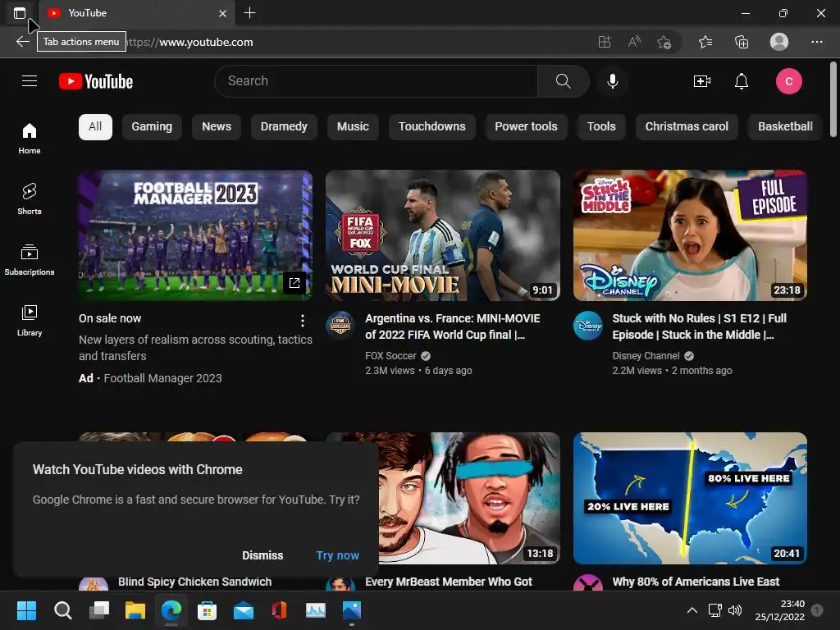Add this page to favorites star
840x630 pixels.
pyautogui.click(x=664, y=42)
